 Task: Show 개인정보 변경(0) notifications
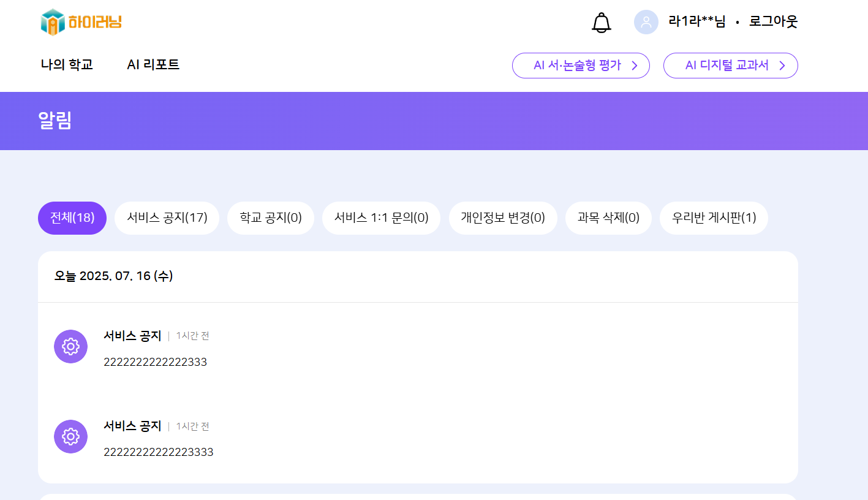pos(502,218)
